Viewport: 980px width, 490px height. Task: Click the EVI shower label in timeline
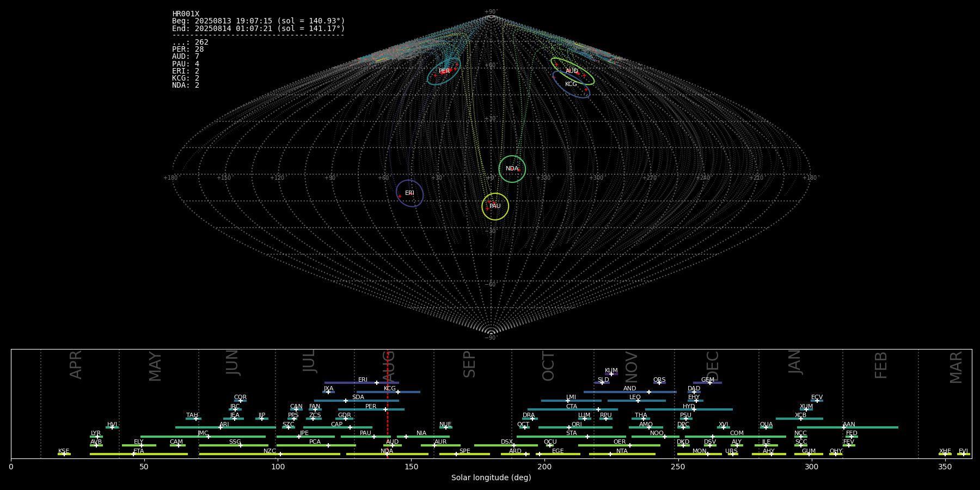[963, 451]
